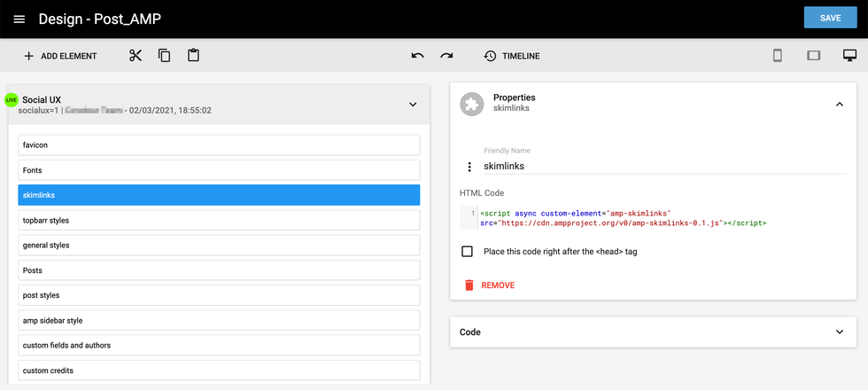
Task: Select the favicon element
Action: pos(219,144)
